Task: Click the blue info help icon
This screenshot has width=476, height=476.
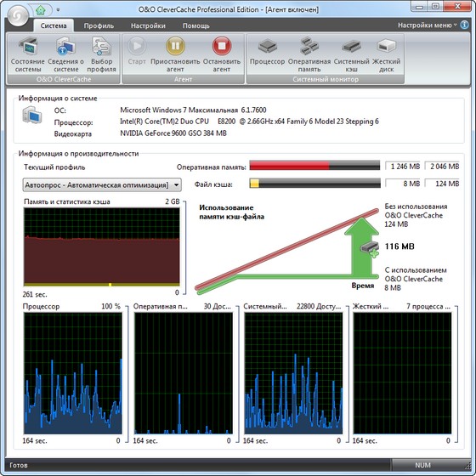Action: (464, 25)
